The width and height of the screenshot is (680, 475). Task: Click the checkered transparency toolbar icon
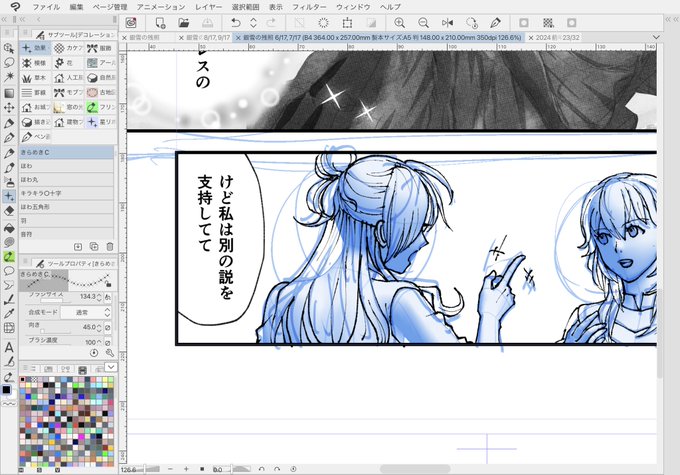coord(548,23)
